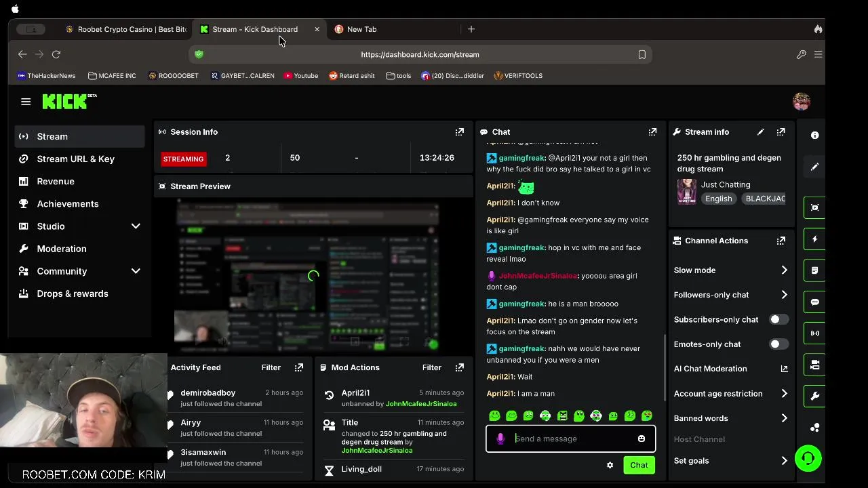Pop out the Stream info panel
Image resolution: width=868 pixels, height=488 pixels.
pos(781,132)
